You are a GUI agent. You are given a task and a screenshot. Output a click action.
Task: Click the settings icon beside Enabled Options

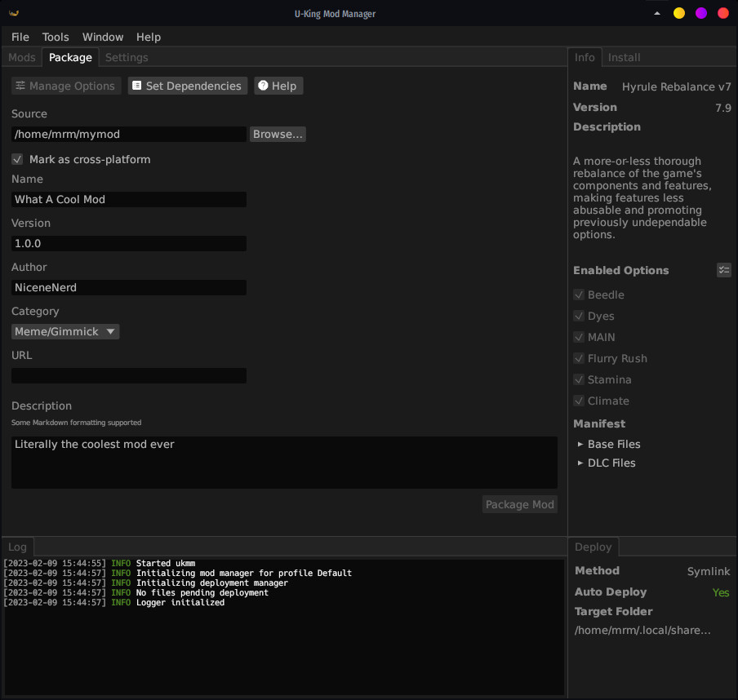(x=723, y=269)
